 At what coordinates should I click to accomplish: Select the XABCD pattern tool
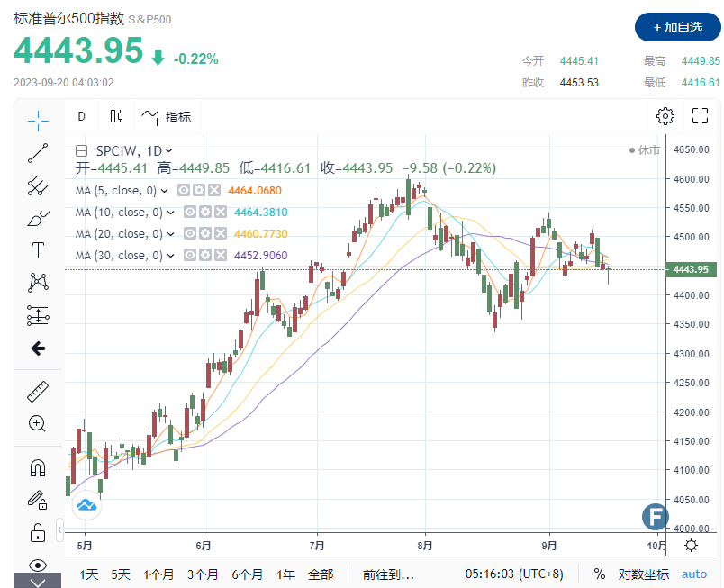click(x=38, y=283)
